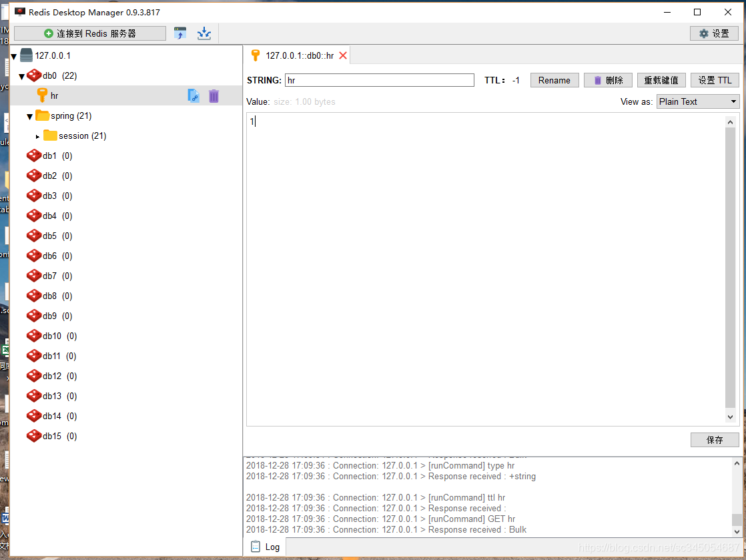The width and height of the screenshot is (746, 560).
Task: Select the session (21) tree label
Action: click(82, 135)
